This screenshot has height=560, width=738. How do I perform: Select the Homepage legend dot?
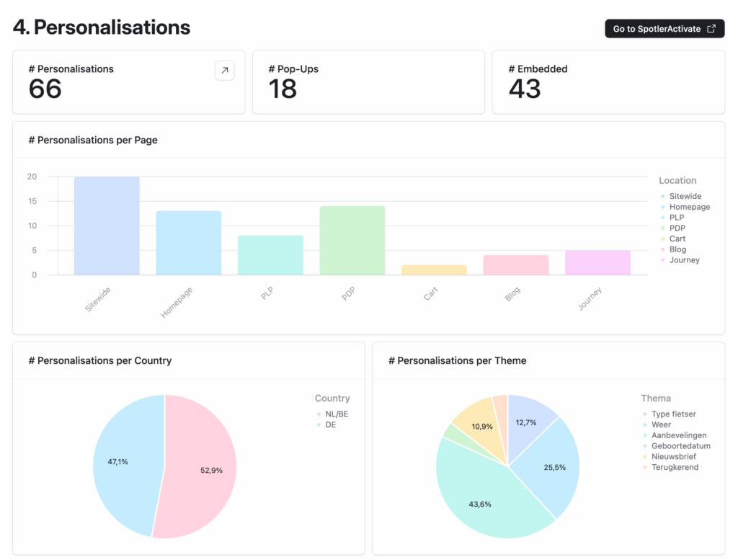click(664, 207)
